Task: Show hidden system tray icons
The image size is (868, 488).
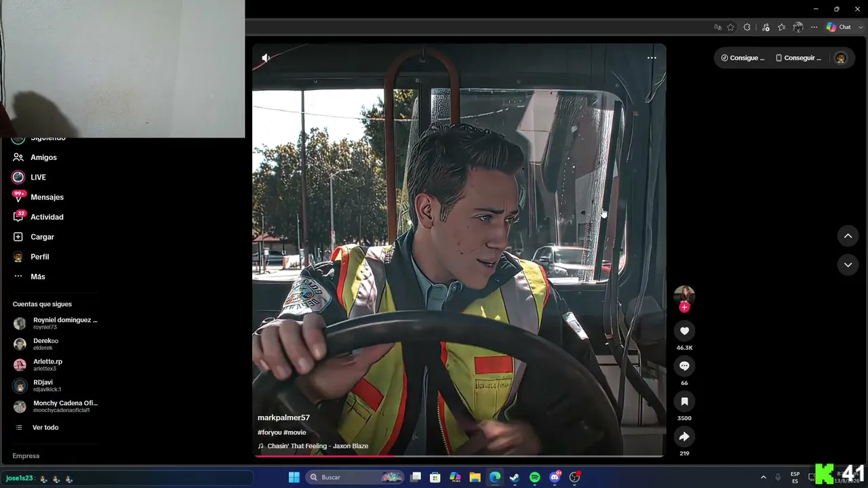Action: pos(763,477)
